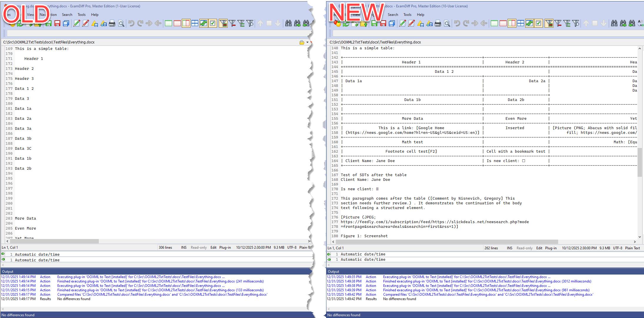Click the green Save First File icon in OLD window
The width and height of the screenshot is (644, 318).
coord(49,23)
